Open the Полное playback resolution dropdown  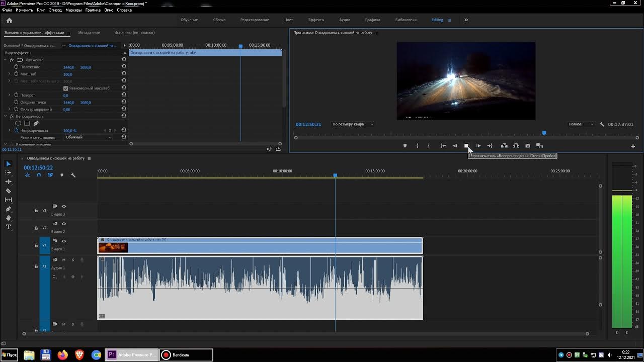[581, 124]
